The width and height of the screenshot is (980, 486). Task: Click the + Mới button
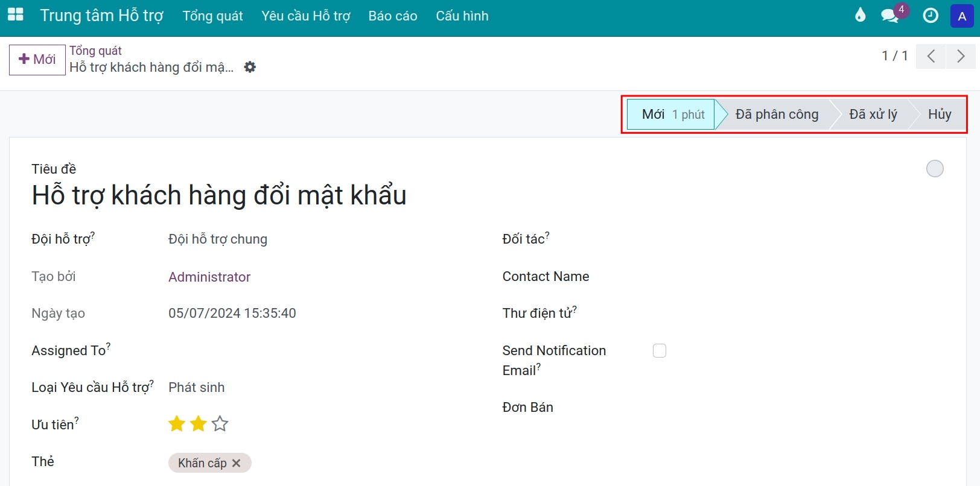pos(37,60)
